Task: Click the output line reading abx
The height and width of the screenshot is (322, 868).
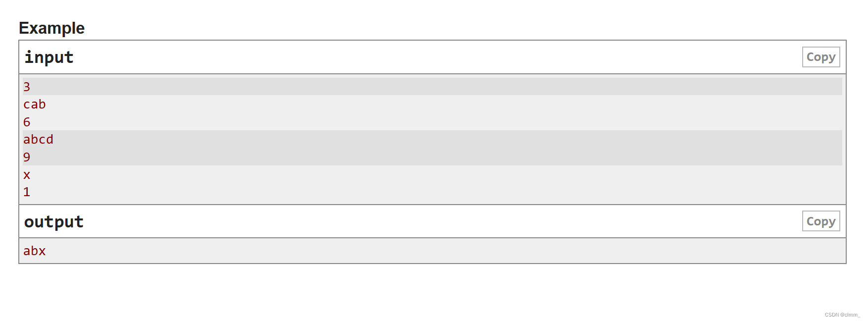Action: click(34, 251)
